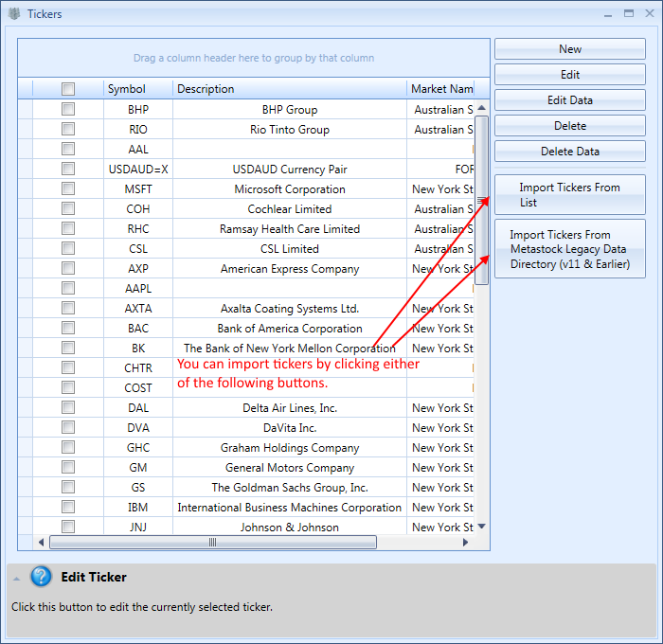This screenshot has width=663, height=644.
Task: Select the AAL ticker checkbox
Action: (68, 149)
